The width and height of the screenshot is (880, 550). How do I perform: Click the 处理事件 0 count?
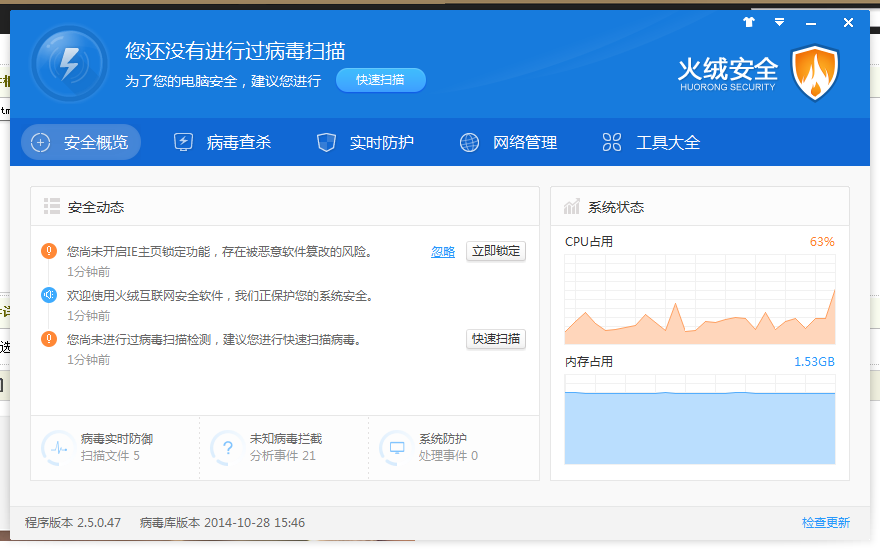coord(448,456)
